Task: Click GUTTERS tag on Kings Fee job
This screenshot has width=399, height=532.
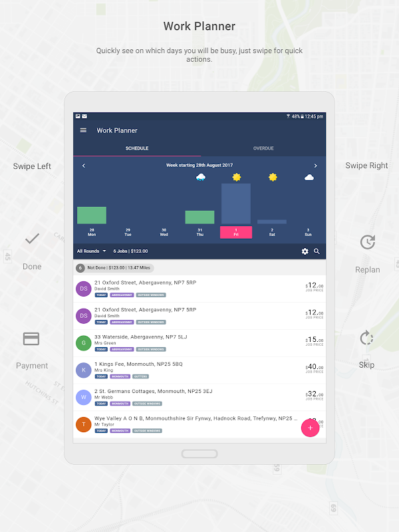Action: [140, 376]
